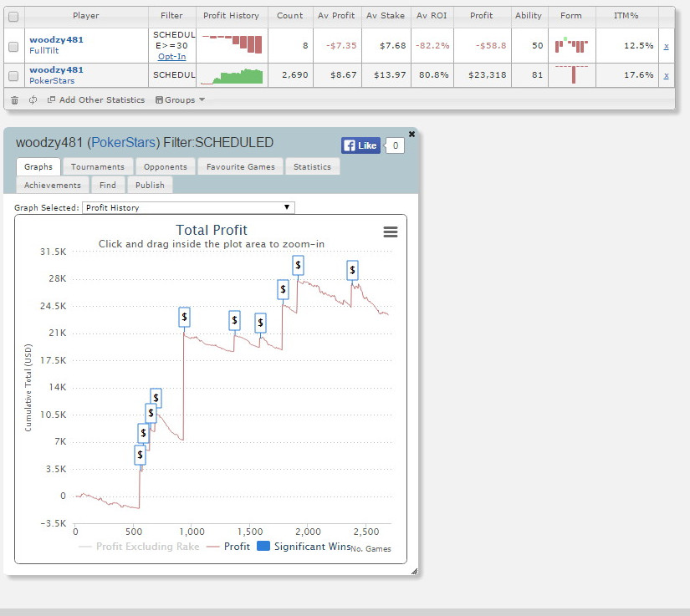Viewport: 690px width, 616px height.
Task: Click the Opt-In link in the Filter column
Action: 171,56
